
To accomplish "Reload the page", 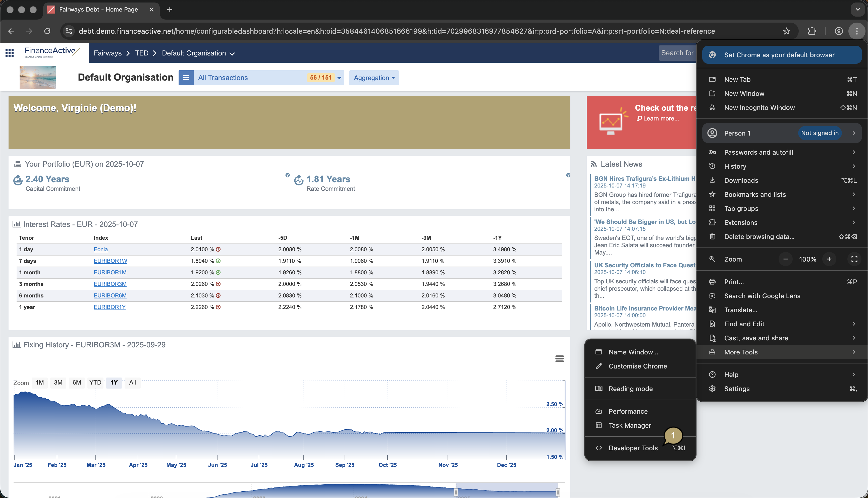I will 47,31.
